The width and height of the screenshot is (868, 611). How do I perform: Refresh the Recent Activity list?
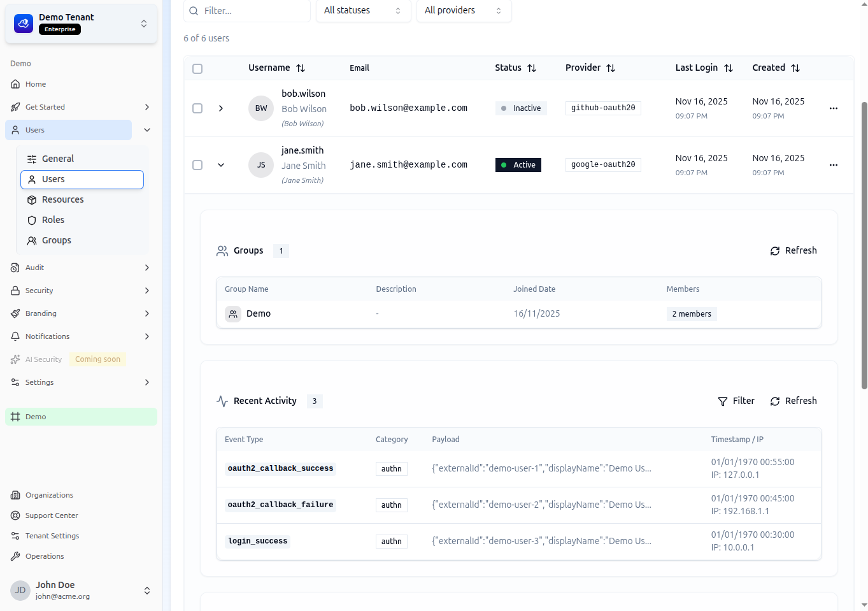793,401
